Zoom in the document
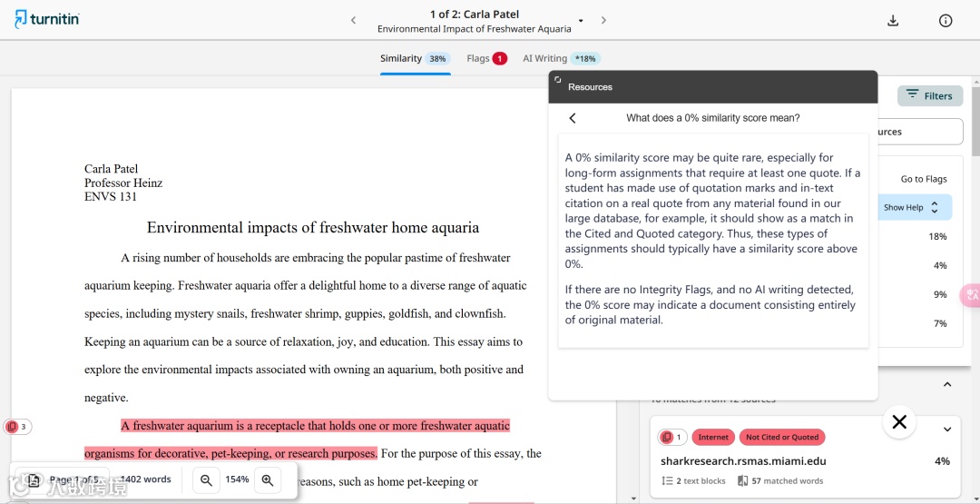 point(268,479)
